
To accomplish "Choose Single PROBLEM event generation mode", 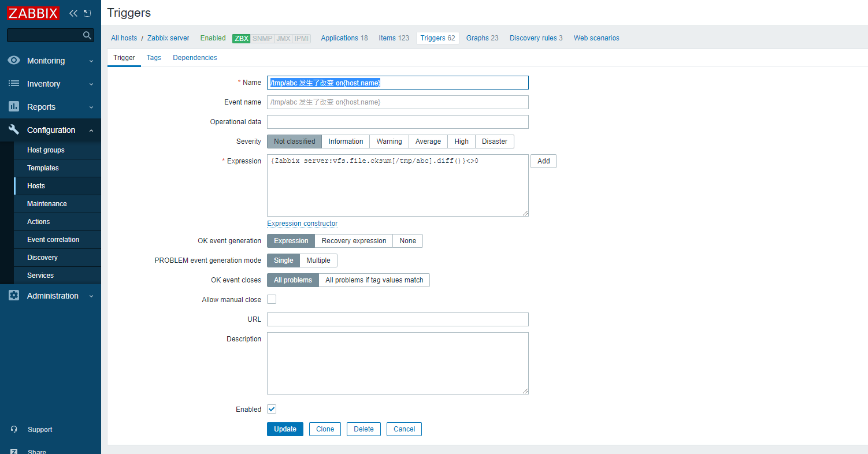I will 283,261.
